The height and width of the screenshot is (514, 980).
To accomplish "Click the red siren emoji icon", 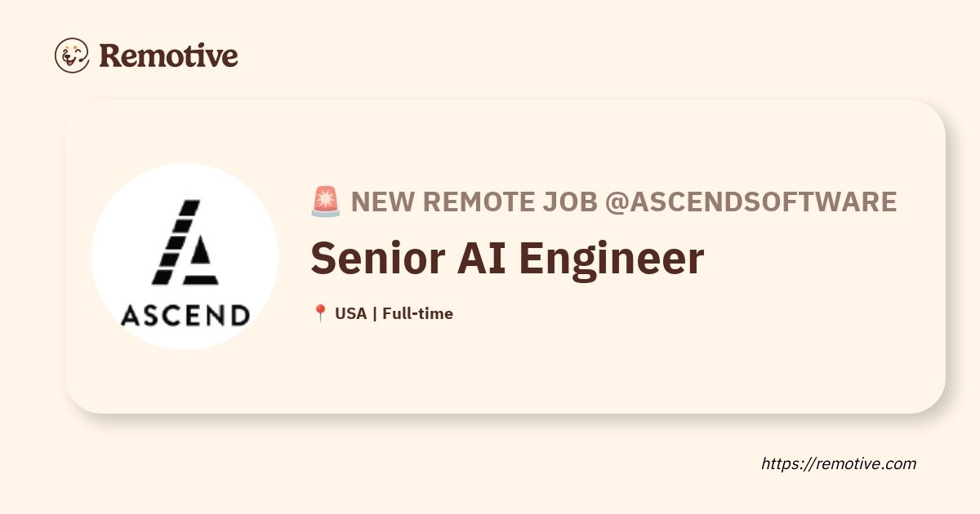I will 326,201.
